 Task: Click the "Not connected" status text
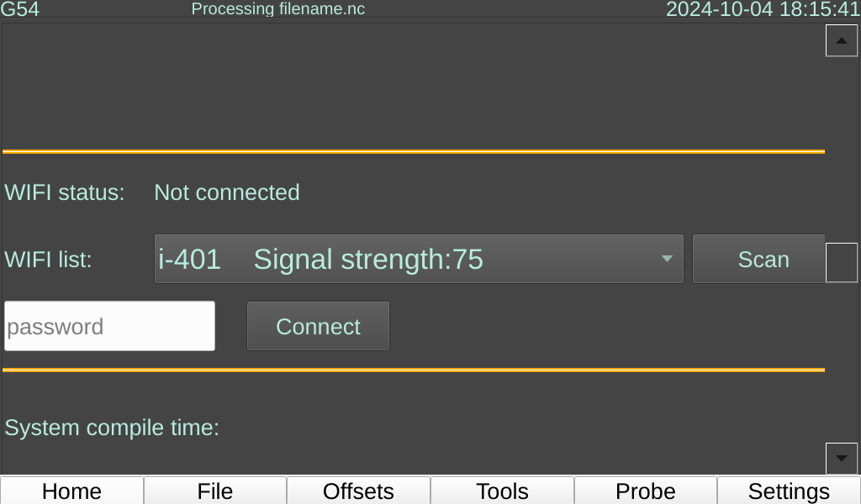point(227,192)
